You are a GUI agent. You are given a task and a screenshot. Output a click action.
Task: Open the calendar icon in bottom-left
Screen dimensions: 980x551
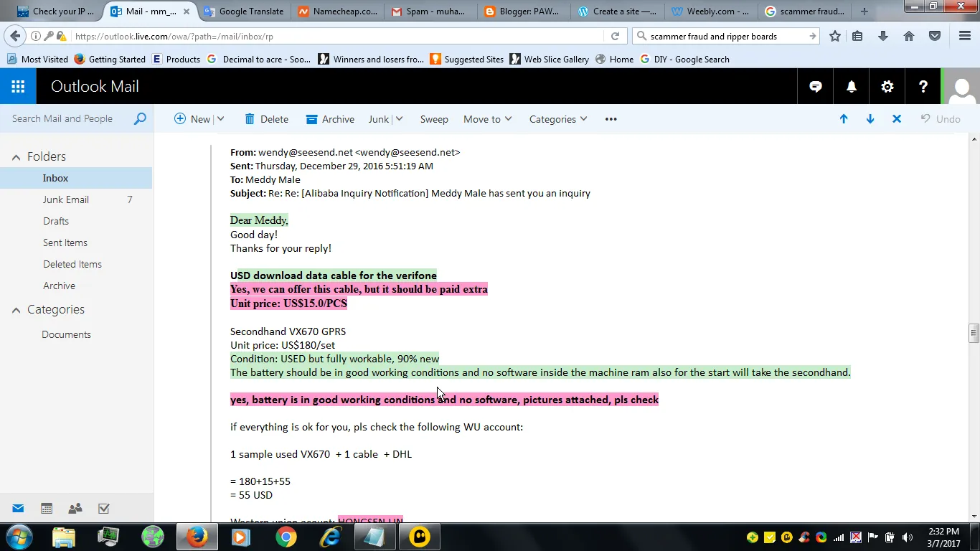tap(47, 509)
